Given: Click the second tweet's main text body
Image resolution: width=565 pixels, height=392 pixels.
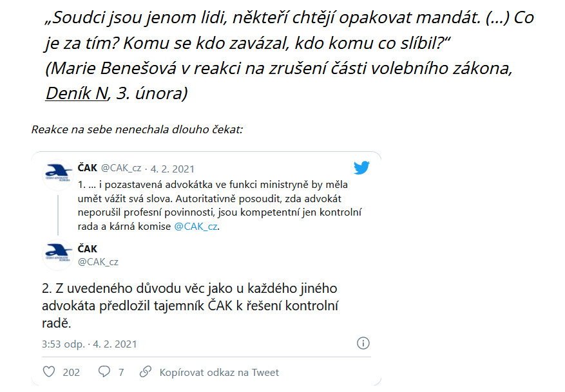Looking at the screenshot, I should [x=190, y=306].
